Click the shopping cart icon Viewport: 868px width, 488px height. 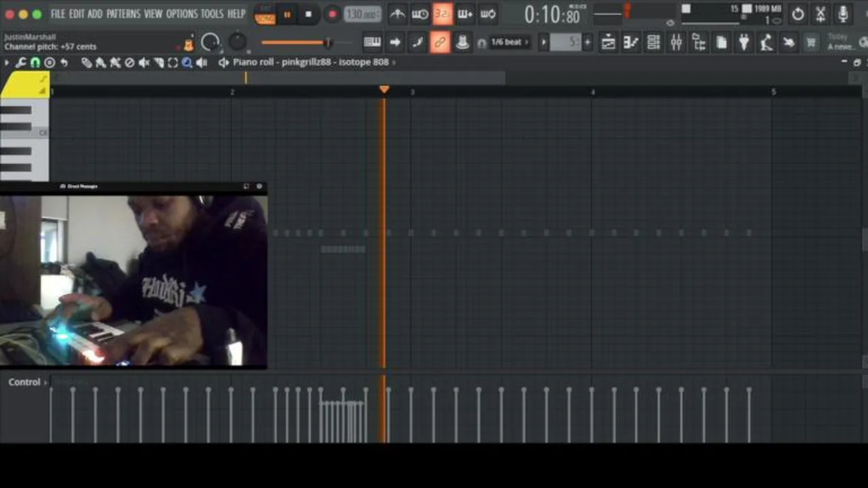[810, 43]
